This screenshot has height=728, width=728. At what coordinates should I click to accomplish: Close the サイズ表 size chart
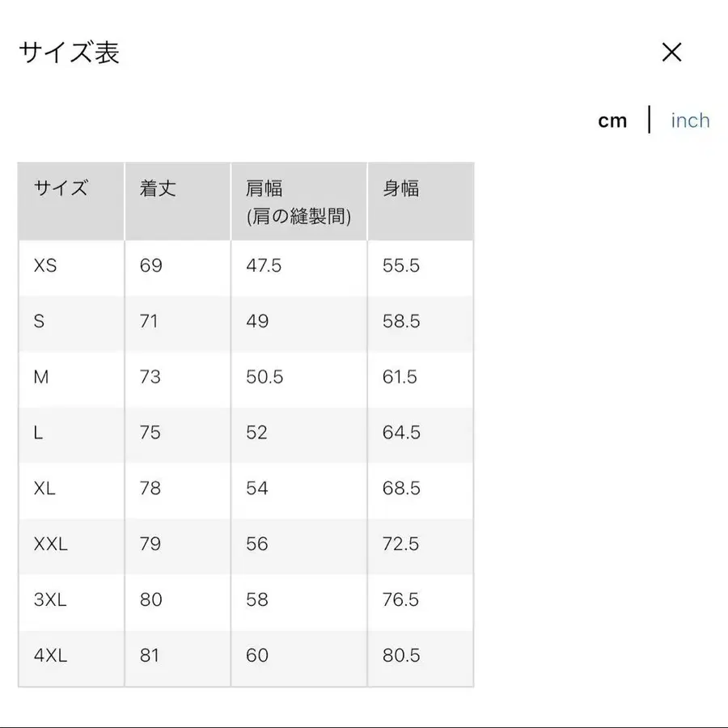671,52
